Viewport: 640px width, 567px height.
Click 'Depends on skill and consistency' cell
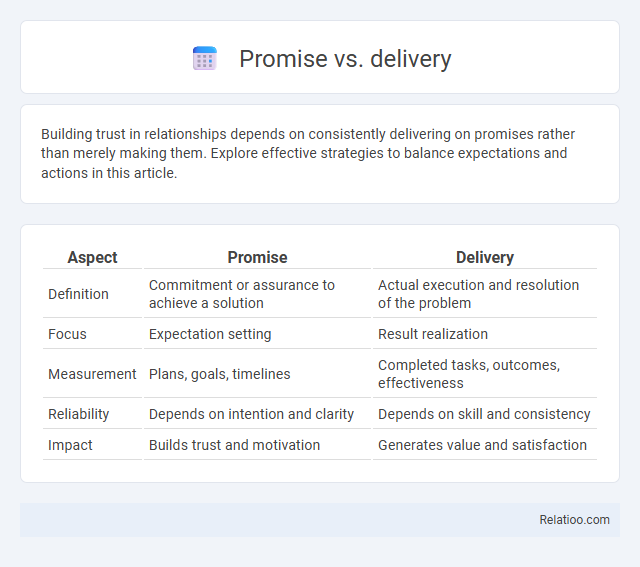pos(484,414)
